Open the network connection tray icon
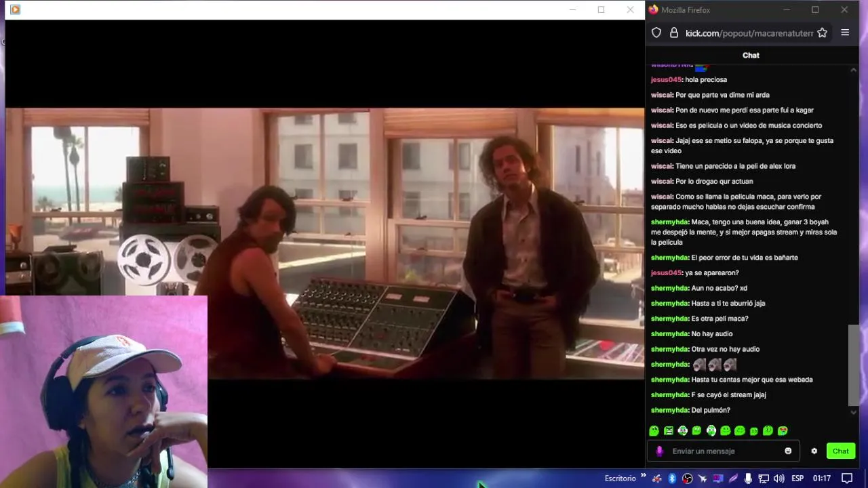 764,479
